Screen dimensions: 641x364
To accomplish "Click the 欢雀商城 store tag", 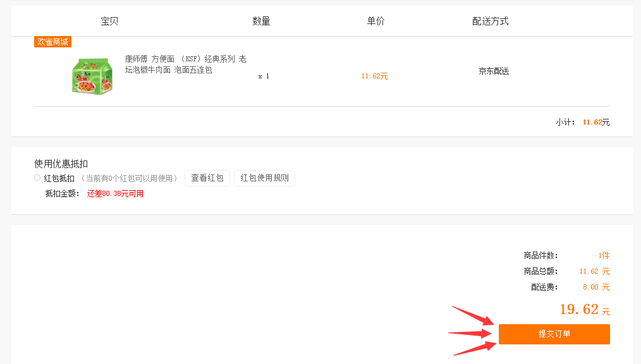I will pyautogui.click(x=52, y=42).
